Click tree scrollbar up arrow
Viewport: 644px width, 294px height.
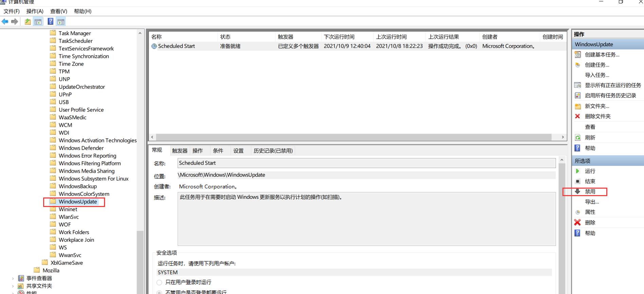pyautogui.click(x=140, y=33)
